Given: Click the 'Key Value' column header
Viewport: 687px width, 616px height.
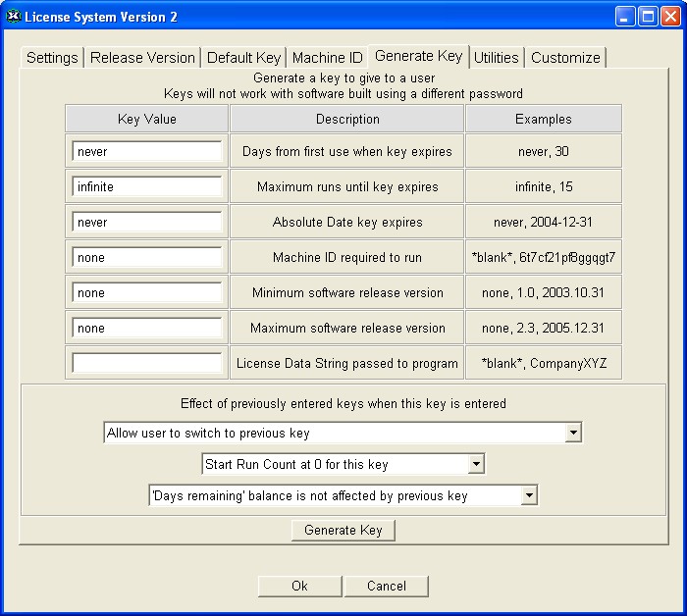Looking at the screenshot, I should pos(147,119).
